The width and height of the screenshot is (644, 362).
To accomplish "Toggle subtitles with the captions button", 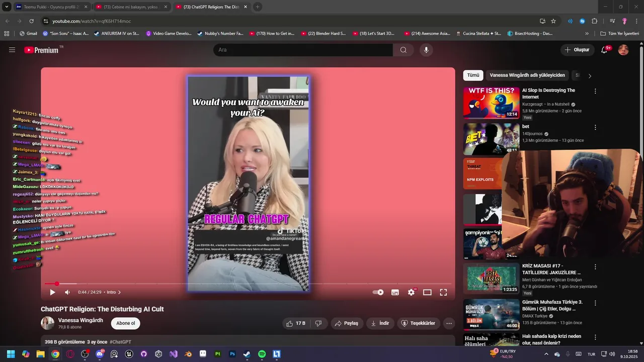I will tap(395, 292).
